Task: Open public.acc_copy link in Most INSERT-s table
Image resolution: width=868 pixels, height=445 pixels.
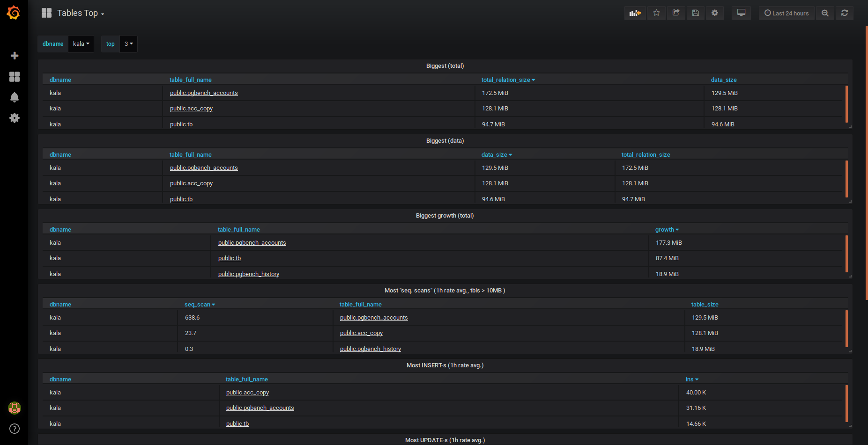Action: point(247,393)
